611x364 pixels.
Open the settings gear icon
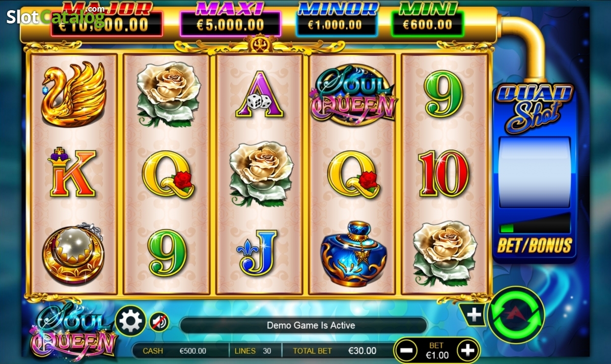(131, 321)
